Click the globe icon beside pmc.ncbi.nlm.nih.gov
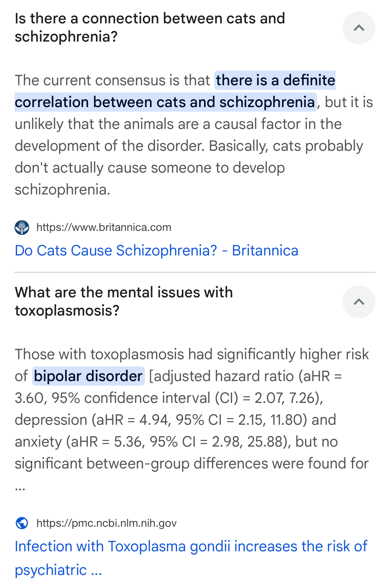 [22, 523]
